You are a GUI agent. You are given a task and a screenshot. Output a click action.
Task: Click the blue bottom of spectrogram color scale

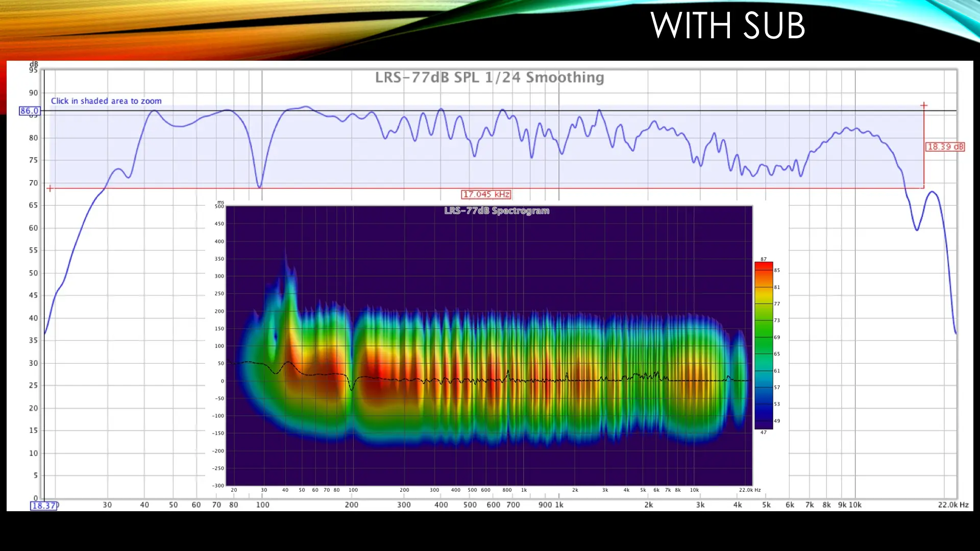(x=764, y=422)
